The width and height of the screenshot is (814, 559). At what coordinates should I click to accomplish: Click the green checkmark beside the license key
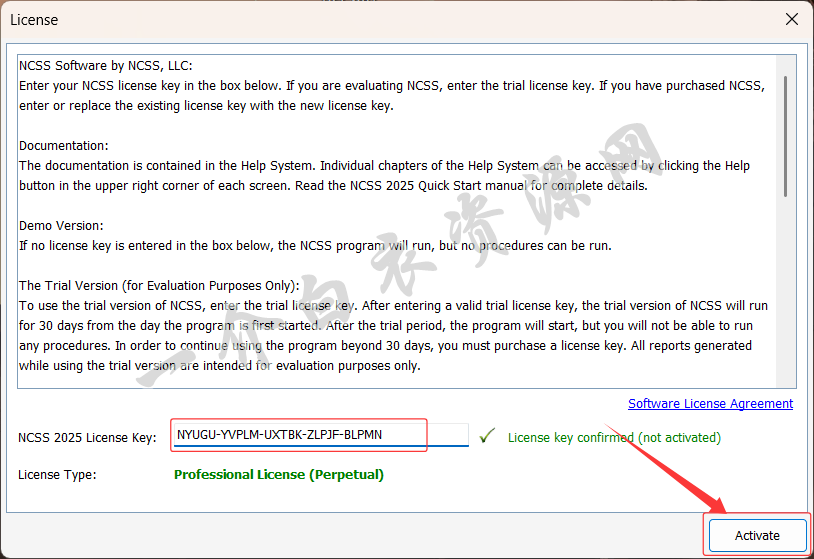pos(487,436)
